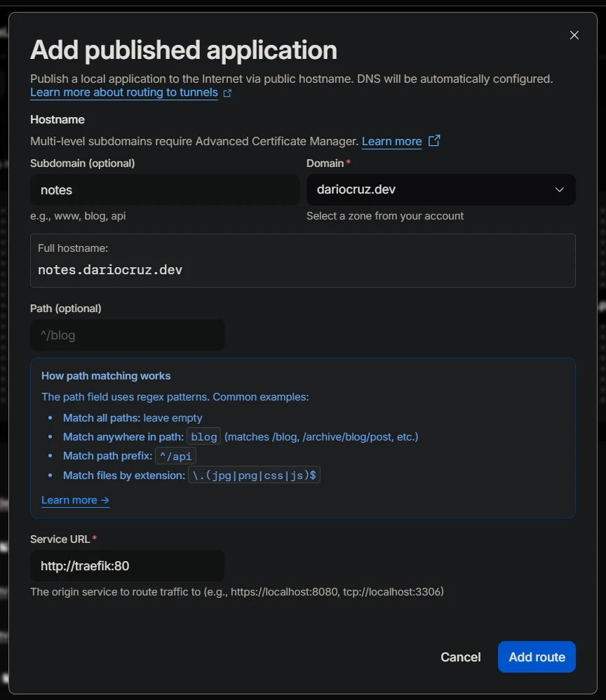Click the 'blog' regex example code

[204, 436]
